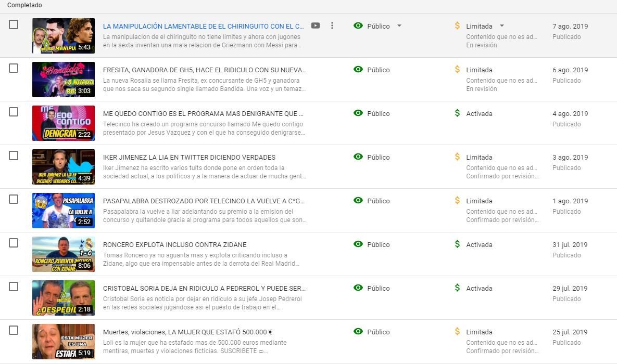Click Público label on Fresita video row
Viewport: 617px width, 364px height.
tap(378, 70)
